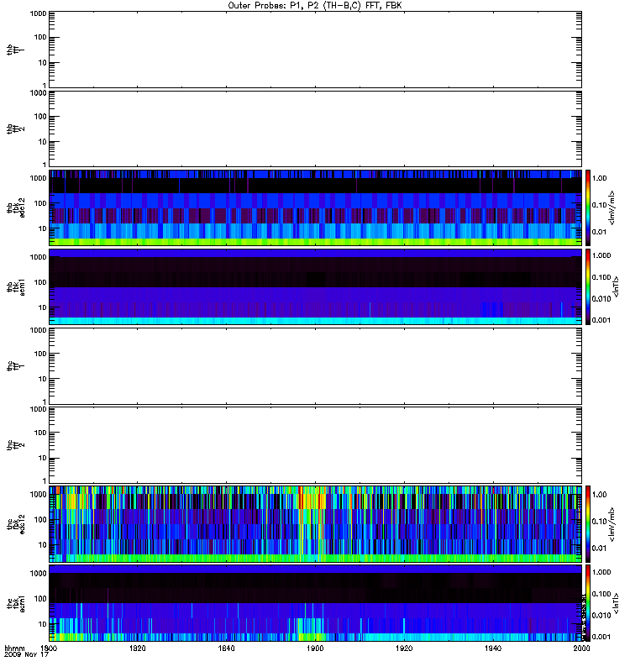Screen dimensions: 630x672
Task: Click the color bar beside the thc fbk edc12 panel
Action: [x=588, y=524]
